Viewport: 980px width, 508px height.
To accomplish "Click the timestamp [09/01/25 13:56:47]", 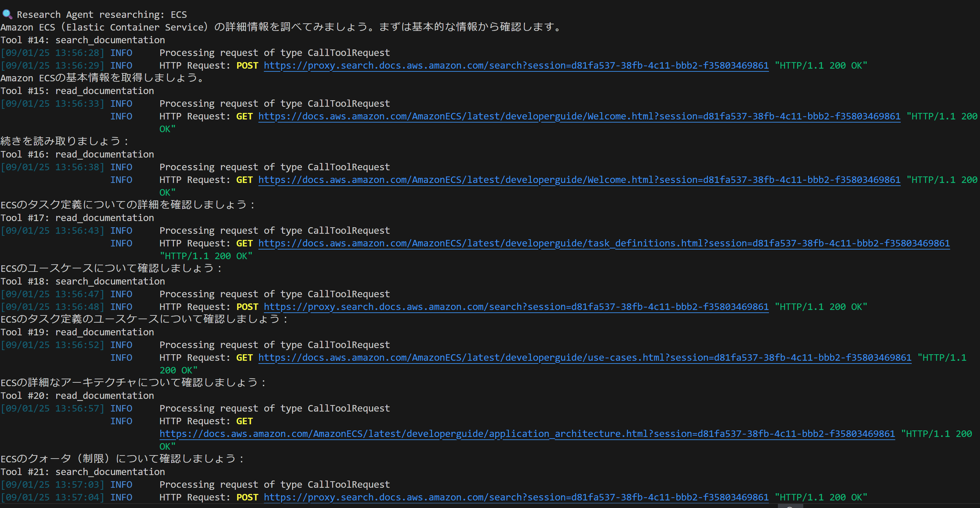I will [52, 294].
